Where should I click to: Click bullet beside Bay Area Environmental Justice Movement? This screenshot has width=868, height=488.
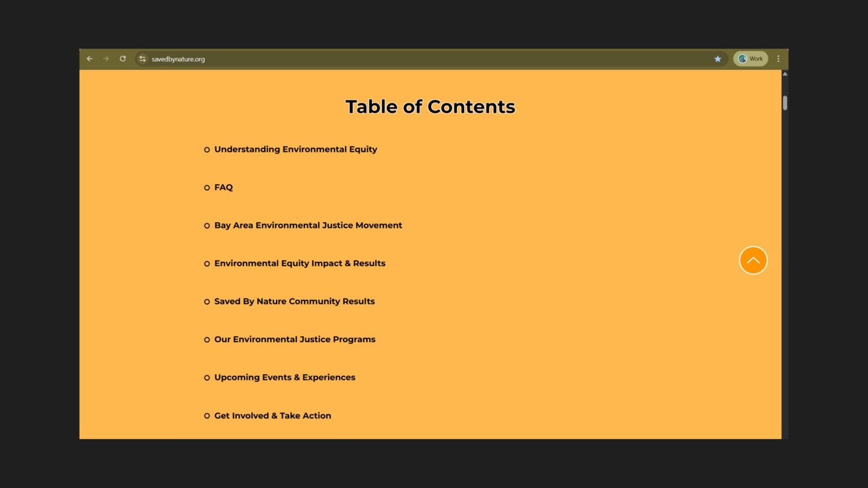click(207, 226)
